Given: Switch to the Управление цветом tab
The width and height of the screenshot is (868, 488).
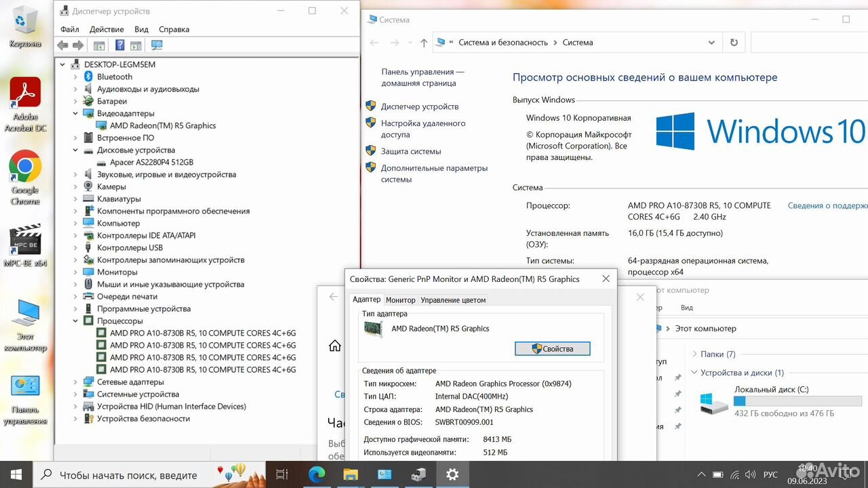Looking at the screenshot, I should pyautogui.click(x=453, y=300).
